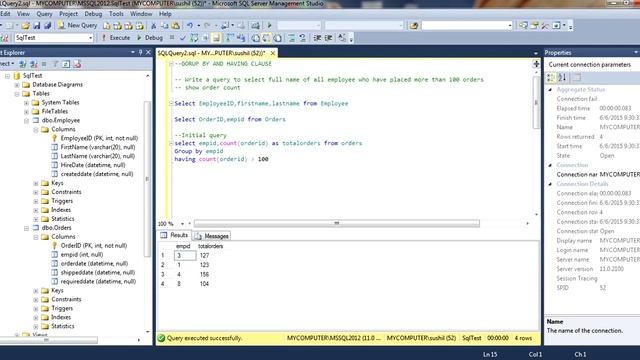
Task: Expand the Database Diagrams folder
Action: [17, 85]
